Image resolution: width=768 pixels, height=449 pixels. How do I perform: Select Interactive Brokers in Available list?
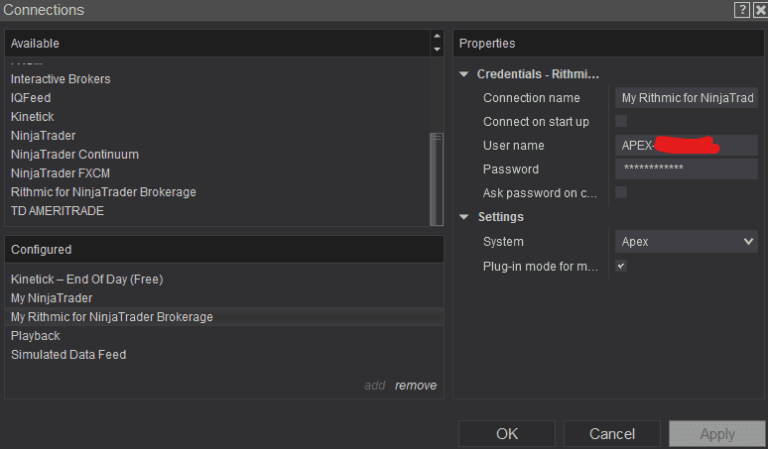61,79
